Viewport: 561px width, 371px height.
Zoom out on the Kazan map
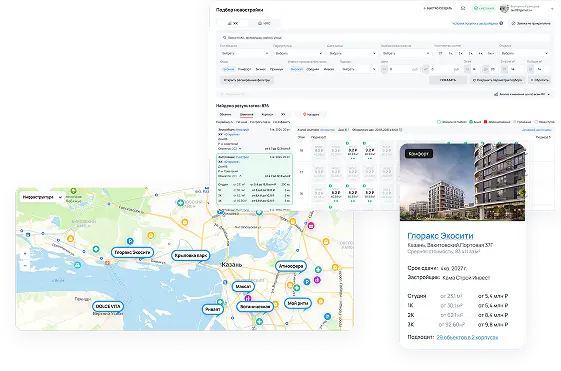(x=25, y=265)
